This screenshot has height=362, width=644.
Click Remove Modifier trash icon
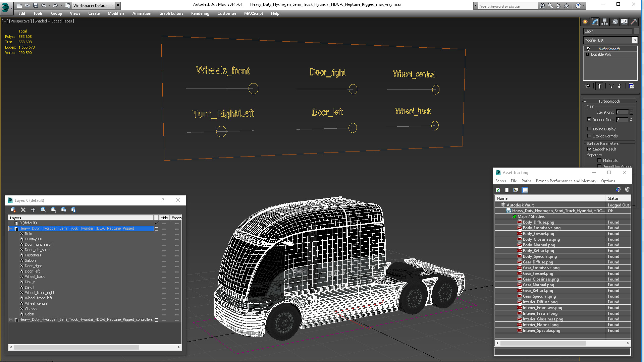pyautogui.click(x=620, y=86)
